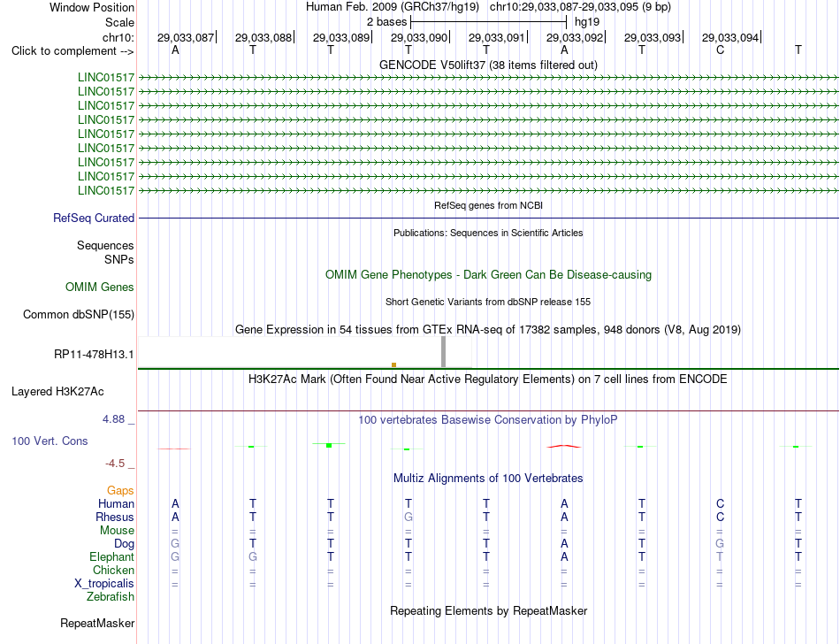Open 'Publications: Sequences in Scientific Articles' title
This screenshot has height=644, width=840.
pos(488,233)
